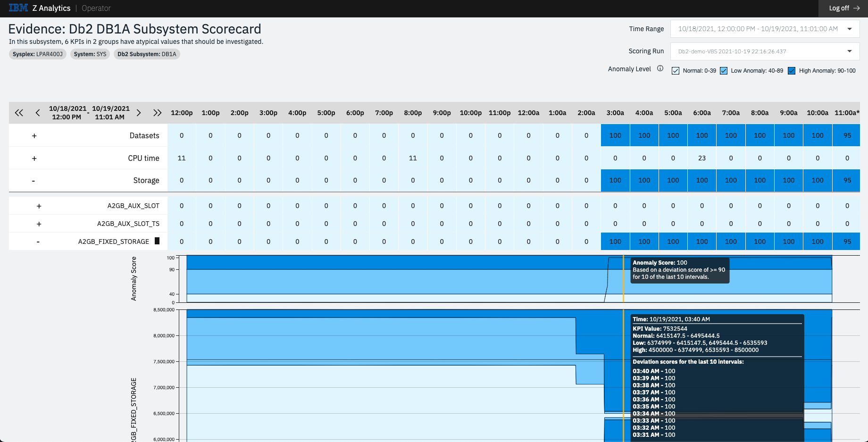Click Z Analytics product name in header
Image resolution: width=868 pixels, height=442 pixels.
(51, 8)
